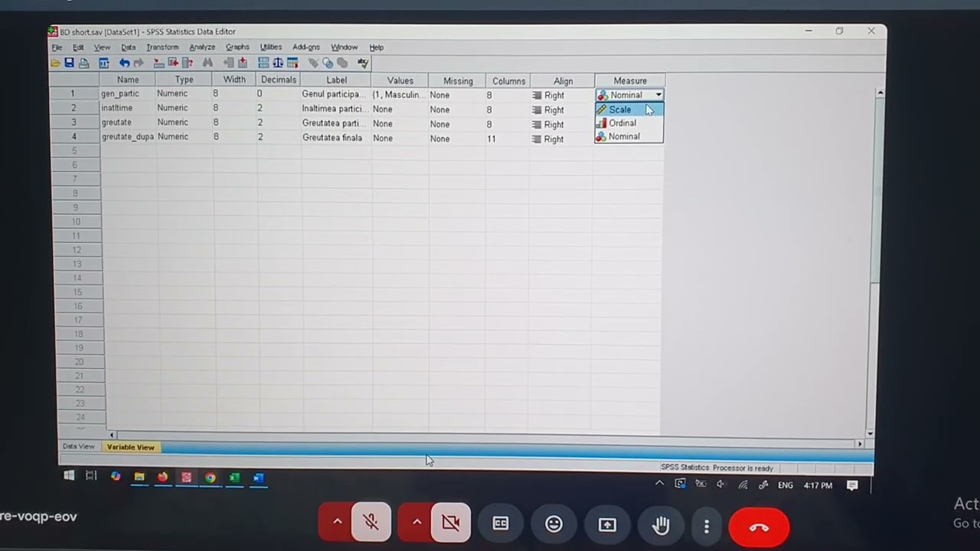This screenshot has width=980, height=551.
Task: Open the notification center icon in the taskbar
Action: (852, 485)
